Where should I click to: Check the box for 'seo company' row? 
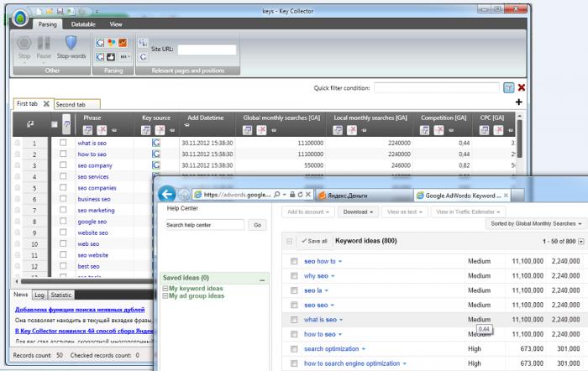63,165
